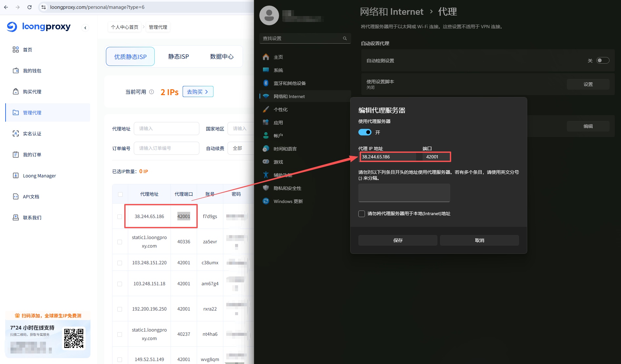Switch to the 数据中心 tab
621x364 pixels.
click(x=222, y=57)
